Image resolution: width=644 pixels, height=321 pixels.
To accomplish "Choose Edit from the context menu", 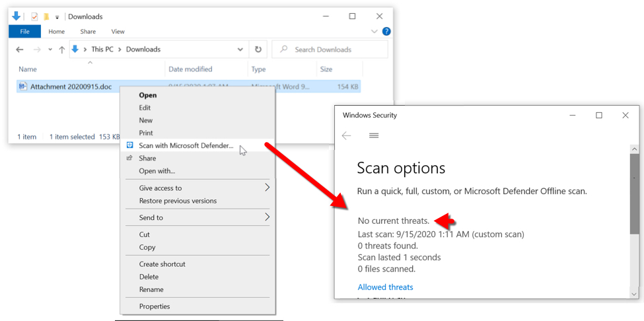I will point(198,108).
